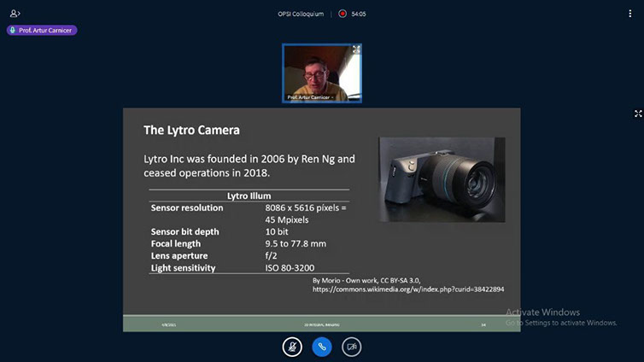Click the microphone icon in talking indicator
The height and width of the screenshot is (362, 644).
click(x=14, y=30)
